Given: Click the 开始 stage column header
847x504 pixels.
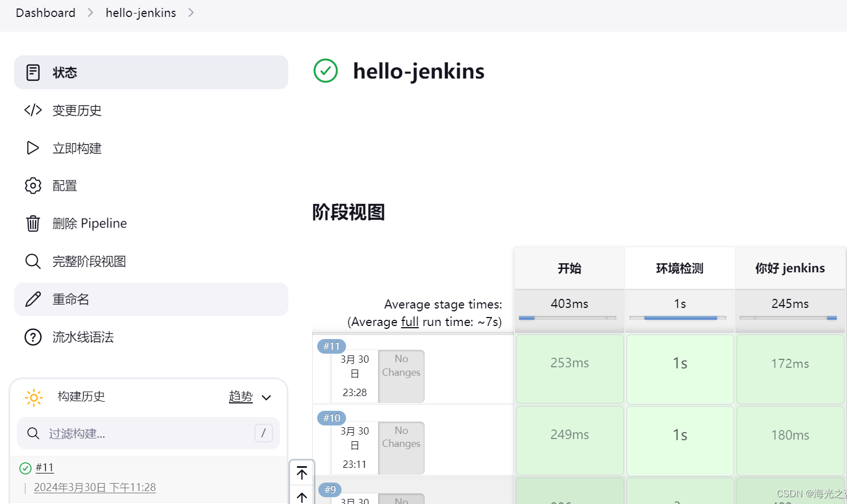Looking at the screenshot, I should click(x=569, y=268).
